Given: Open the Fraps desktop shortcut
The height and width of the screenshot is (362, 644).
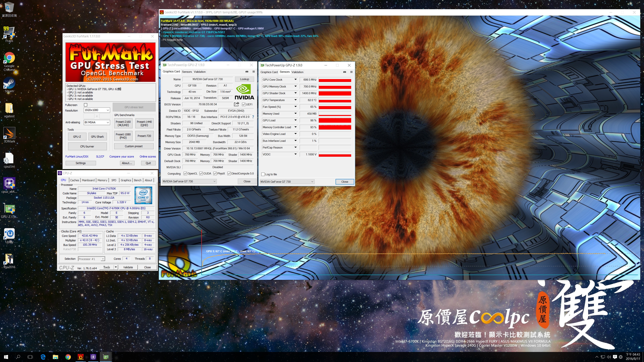Looking at the screenshot, I should pos(9,35).
